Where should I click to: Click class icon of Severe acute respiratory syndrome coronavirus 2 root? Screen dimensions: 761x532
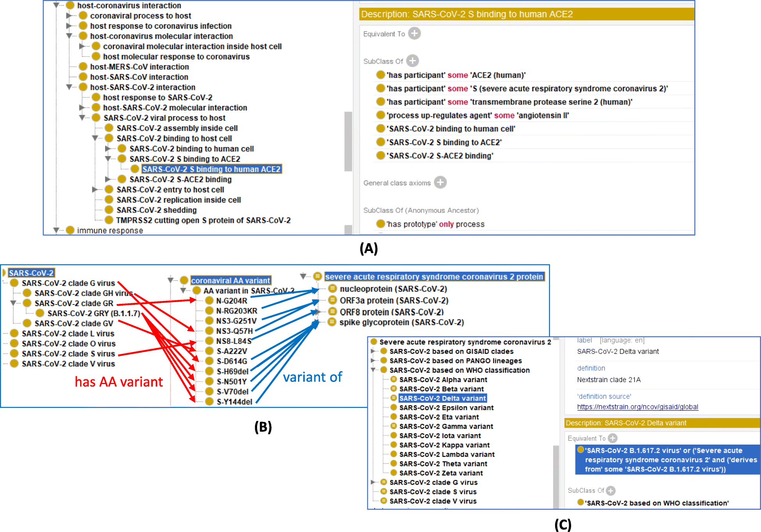point(374,342)
